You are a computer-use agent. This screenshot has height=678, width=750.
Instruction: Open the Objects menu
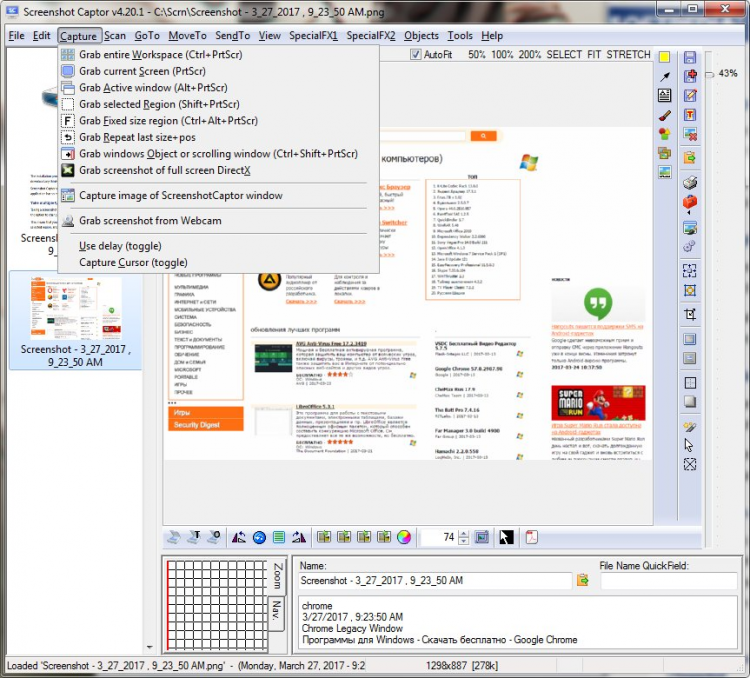coord(421,36)
